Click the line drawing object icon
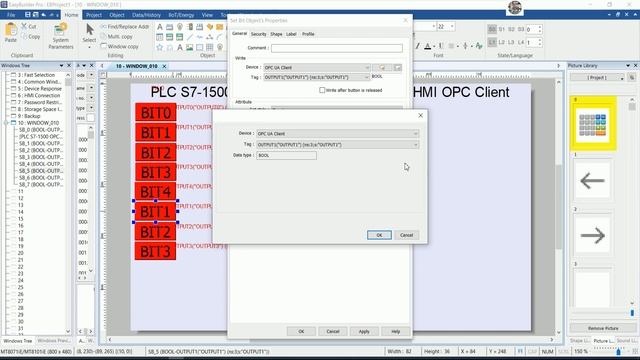Viewport: 640px width, 360px height. point(190,37)
